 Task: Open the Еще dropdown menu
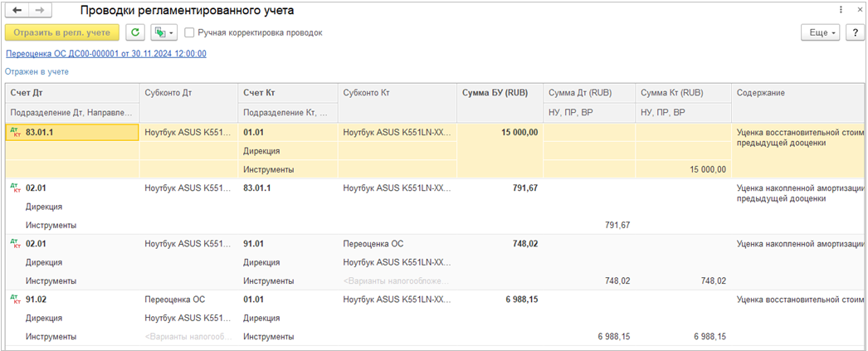pos(820,32)
